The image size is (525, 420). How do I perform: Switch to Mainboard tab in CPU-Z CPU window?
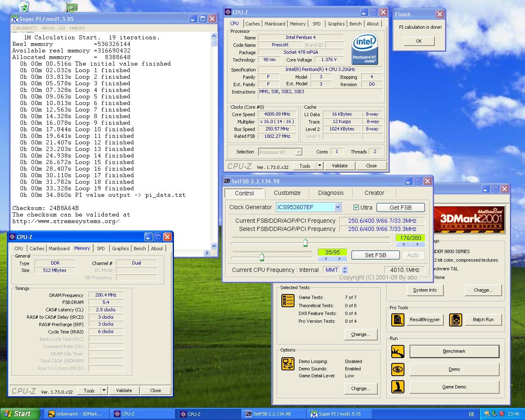(275, 24)
